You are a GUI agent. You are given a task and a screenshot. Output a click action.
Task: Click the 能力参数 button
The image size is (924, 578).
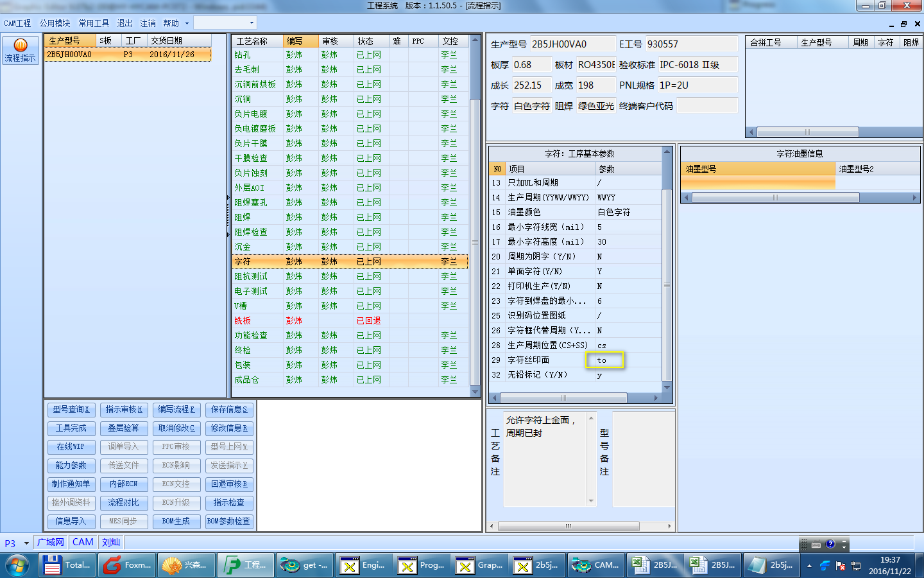click(x=71, y=466)
